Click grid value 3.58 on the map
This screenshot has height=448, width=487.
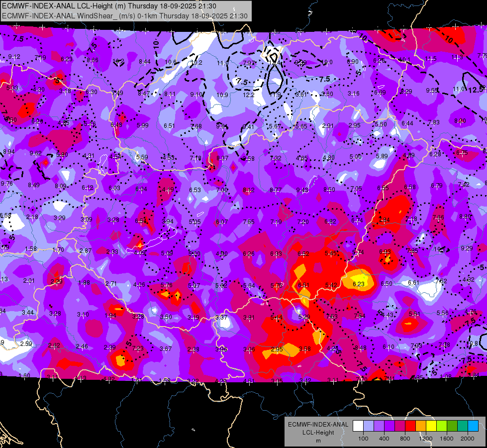click(304, 349)
